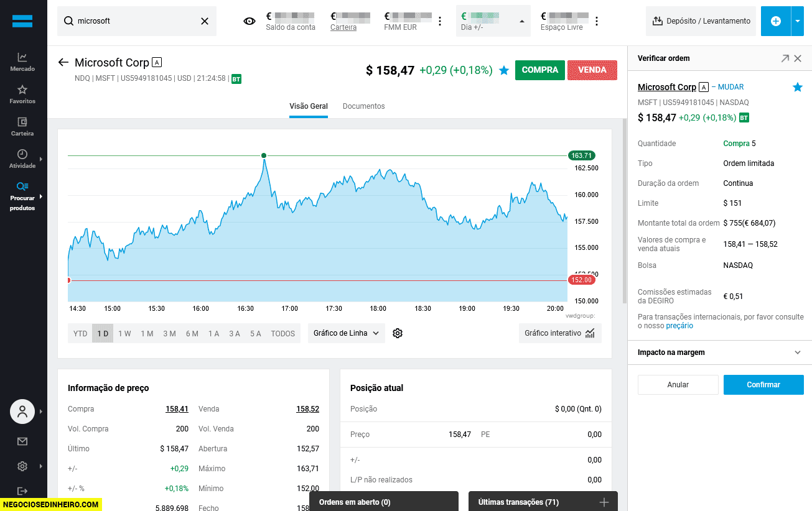The image size is (812, 511).
Task: Click the Saldo da conta label
Action: tap(291, 27)
